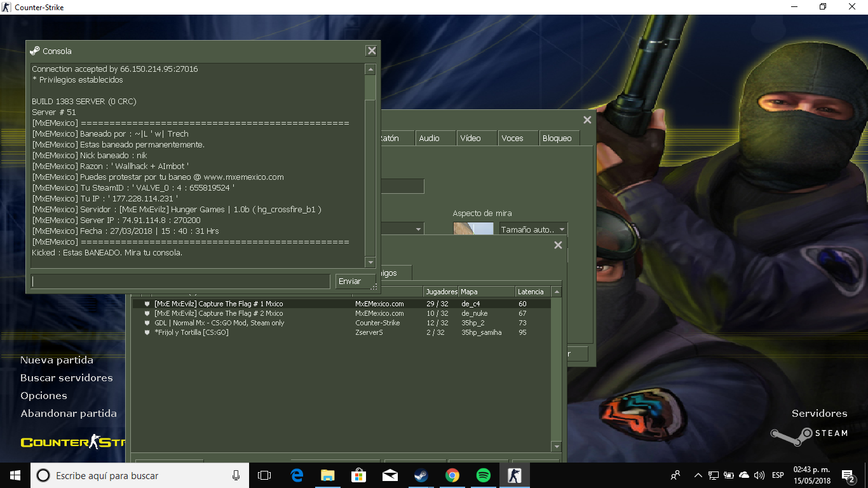The width and height of the screenshot is (868, 488).
Task: Open Steam from the taskbar
Action: (x=421, y=475)
